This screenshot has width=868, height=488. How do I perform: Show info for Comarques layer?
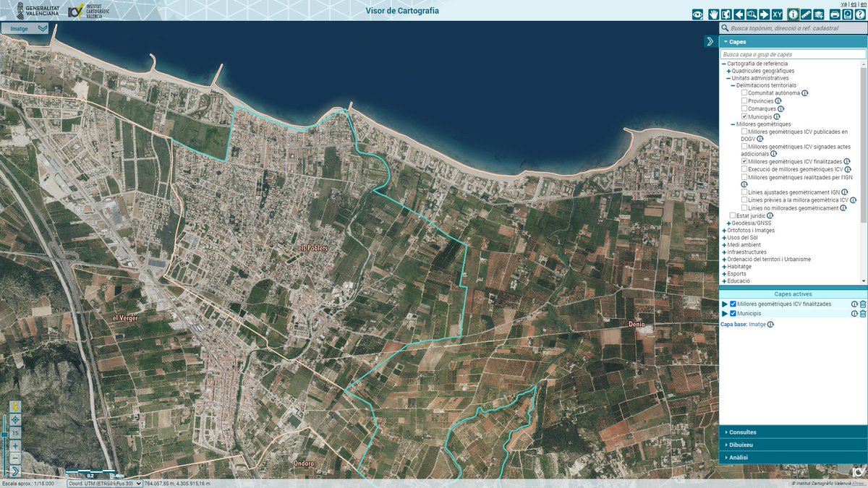click(780, 109)
